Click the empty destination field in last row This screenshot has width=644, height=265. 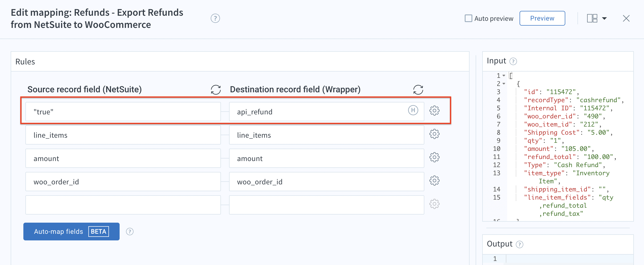(x=327, y=205)
